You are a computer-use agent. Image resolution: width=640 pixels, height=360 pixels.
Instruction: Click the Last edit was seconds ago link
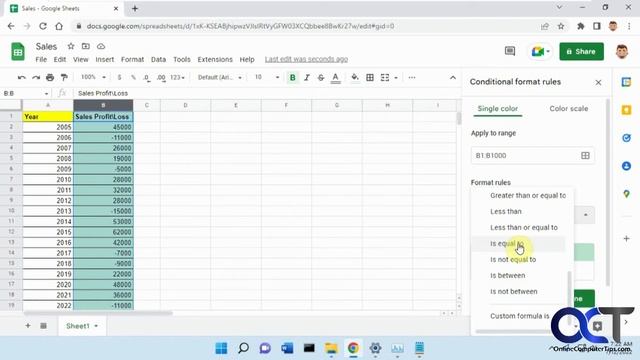pyautogui.click(x=306, y=59)
